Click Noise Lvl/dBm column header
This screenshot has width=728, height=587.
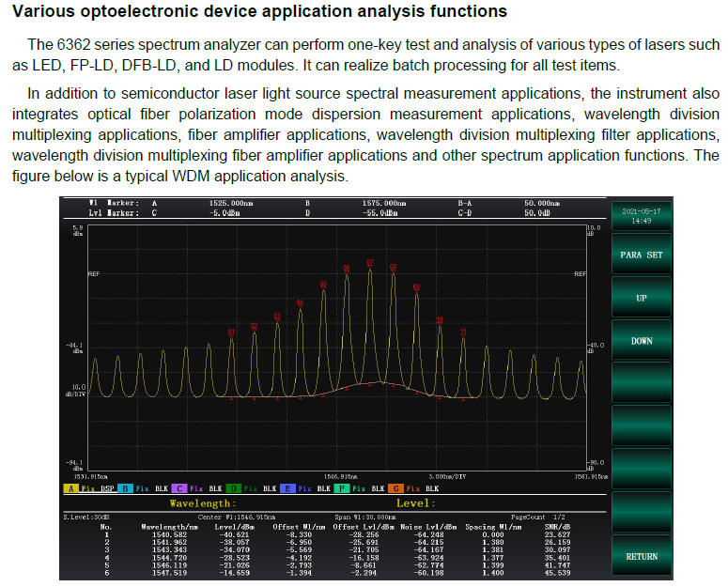point(428,527)
